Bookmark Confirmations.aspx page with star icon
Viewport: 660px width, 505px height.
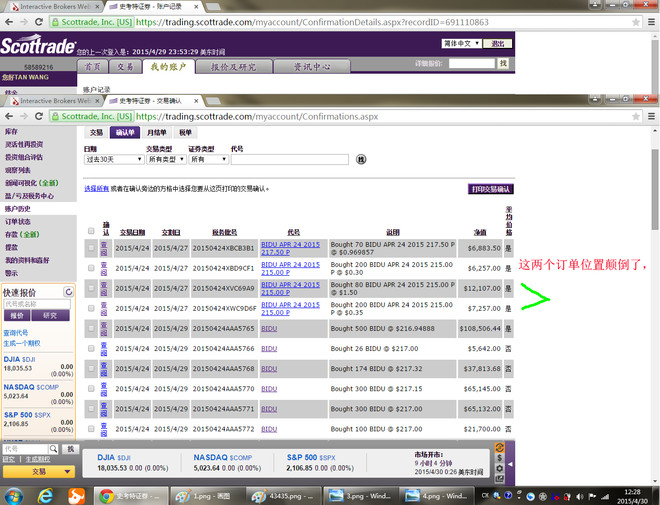636,117
